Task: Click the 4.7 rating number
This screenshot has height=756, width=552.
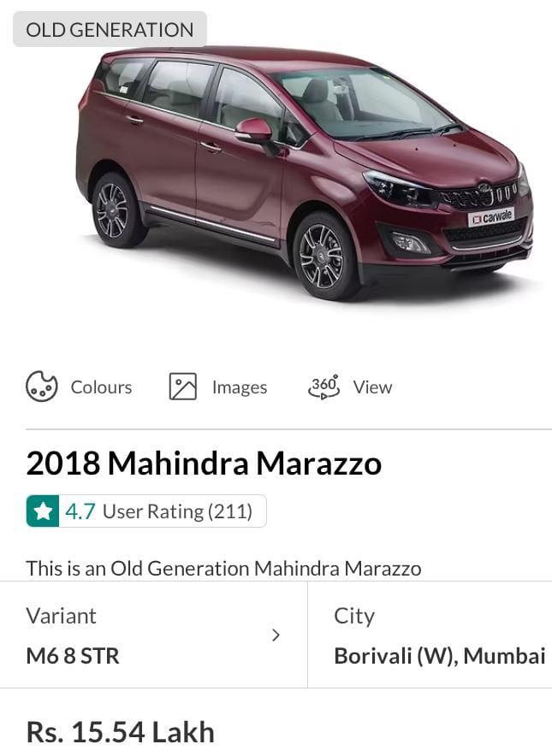Action: (x=80, y=511)
